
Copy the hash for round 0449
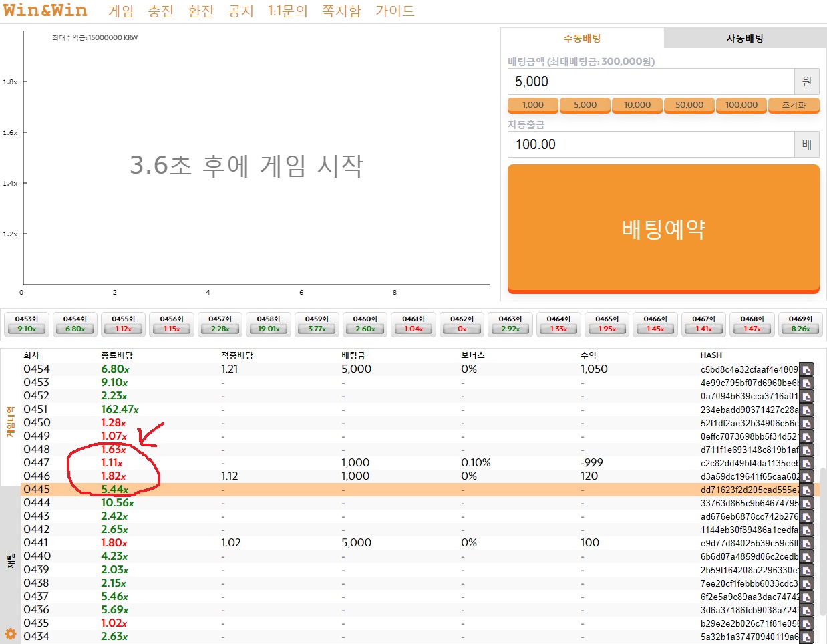(x=806, y=437)
